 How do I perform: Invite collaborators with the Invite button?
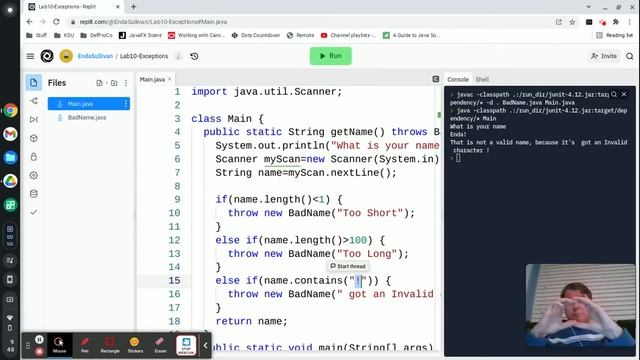click(604, 56)
